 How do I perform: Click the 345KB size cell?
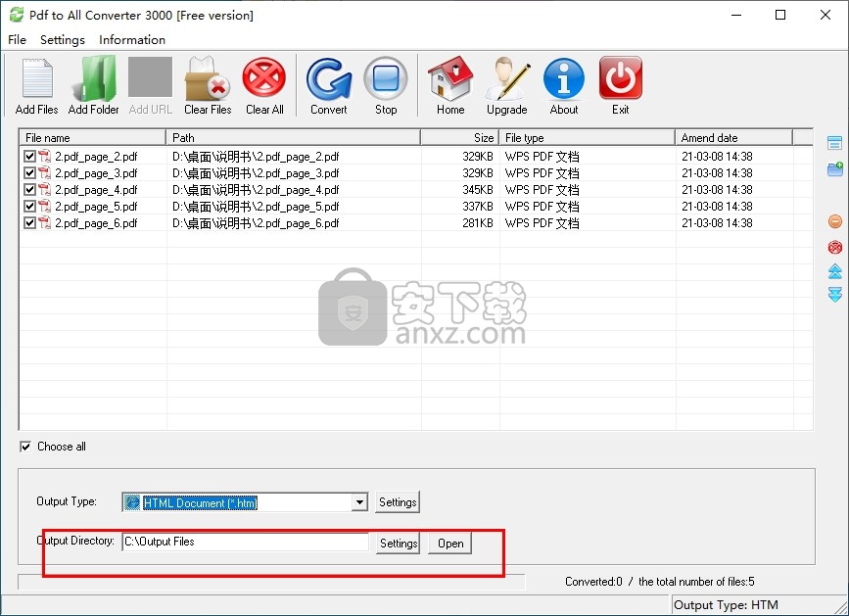[478, 190]
